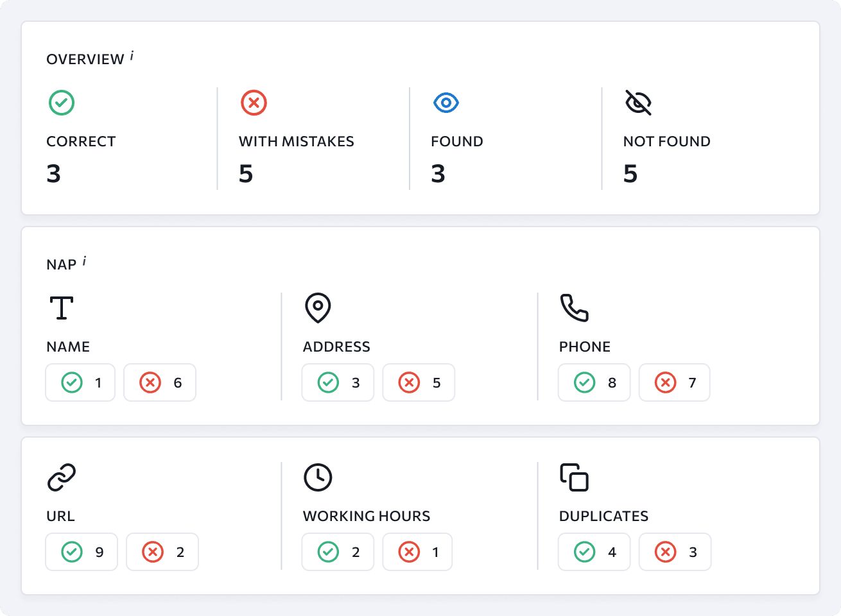Click the URL chain link icon
Viewport: 841px width, 616px height.
pyautogui.click(x=62, y=477)
